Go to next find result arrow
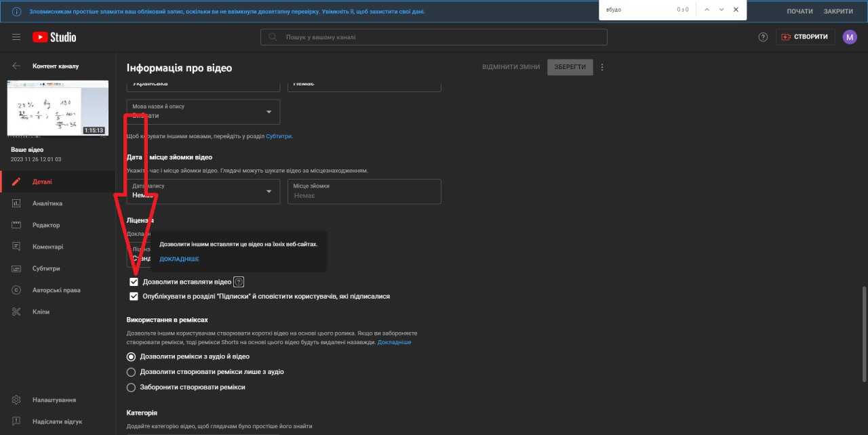This screenshot has width=868, height=435. [721, 9]
